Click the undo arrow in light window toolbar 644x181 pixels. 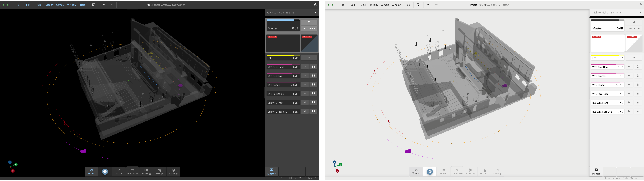tap(428, 5)
